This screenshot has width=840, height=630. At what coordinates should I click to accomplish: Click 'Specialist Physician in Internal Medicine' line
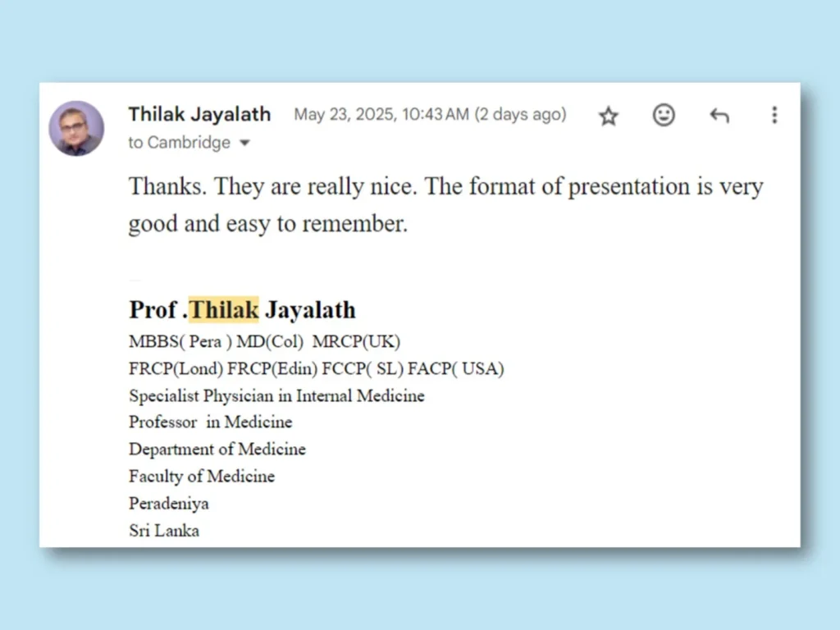pyautogui.click(x=276, y=396)
